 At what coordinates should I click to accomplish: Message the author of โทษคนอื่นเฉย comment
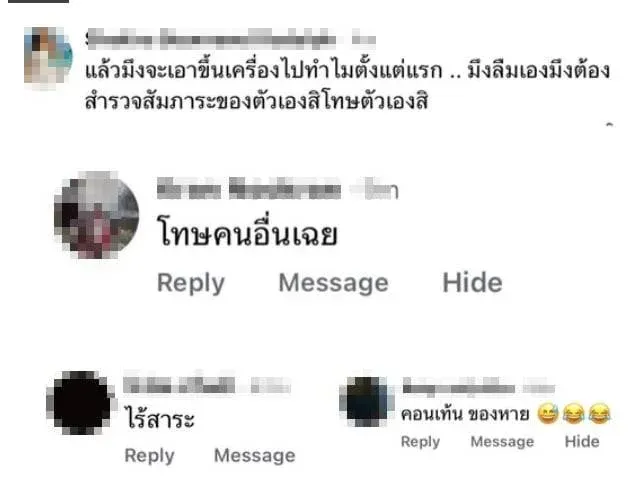tap(333, 283)
